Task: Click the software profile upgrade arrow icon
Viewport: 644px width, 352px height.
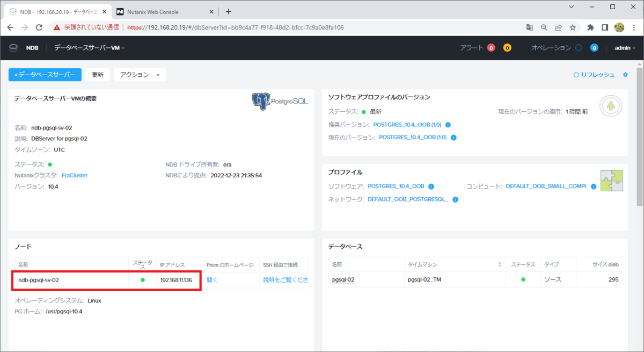Action: [610, 106]
